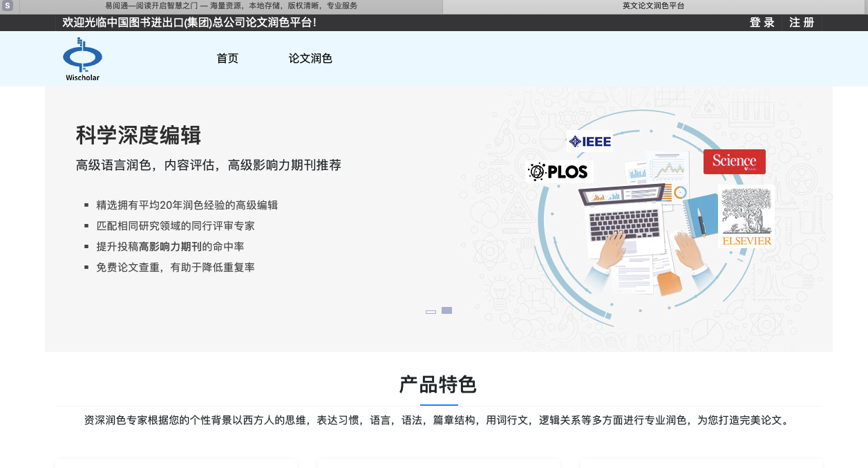This screenshot has height=468, width=868.
Task: Switch to the 易阅通 browser tab
Action: click(x=231, y=6)
